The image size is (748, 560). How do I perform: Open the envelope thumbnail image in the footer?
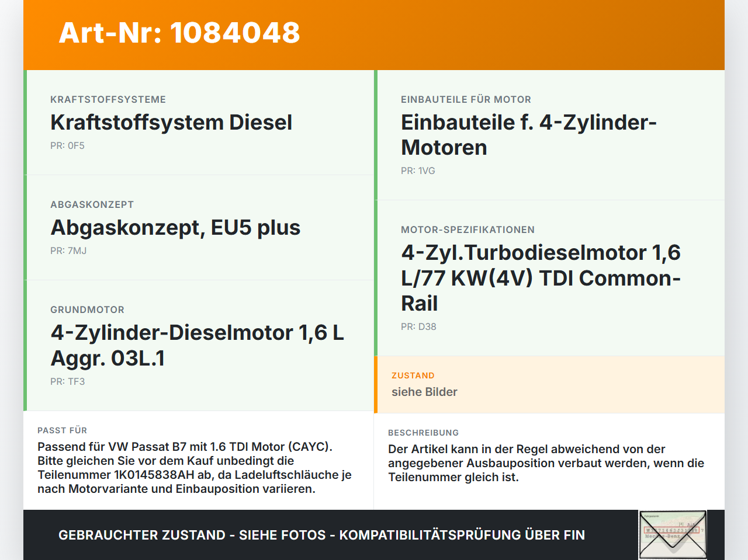[673, 535]
